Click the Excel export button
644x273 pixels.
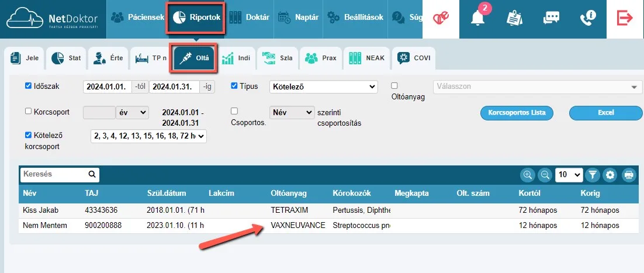606,113
